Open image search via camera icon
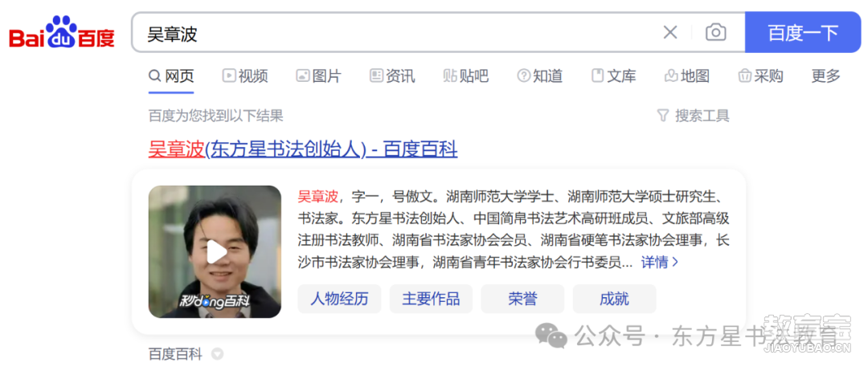 coord(716,33)
